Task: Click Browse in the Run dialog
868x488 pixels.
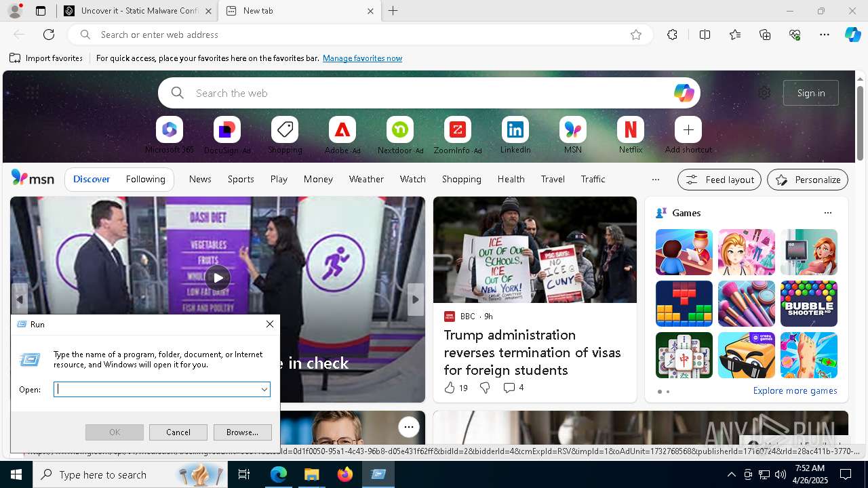Action: point(242,432)
